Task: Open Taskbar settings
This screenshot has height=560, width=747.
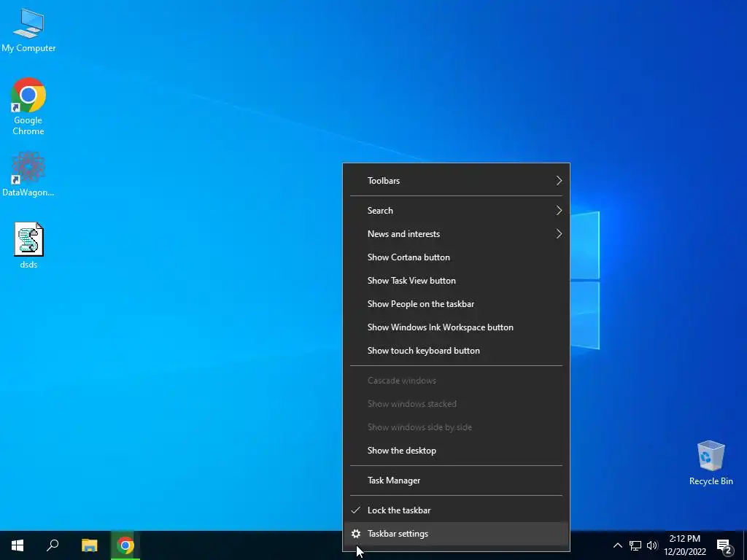Action: [456, 534]
